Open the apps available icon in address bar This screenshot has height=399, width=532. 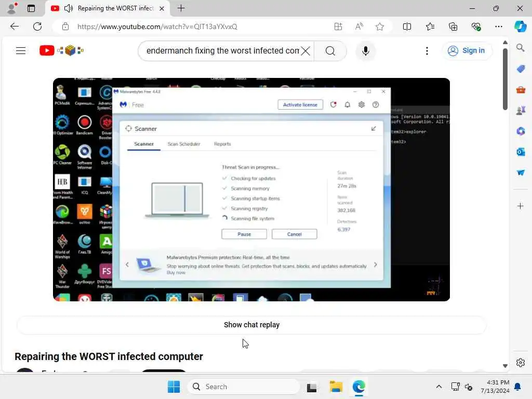click(x=338, y=26)
